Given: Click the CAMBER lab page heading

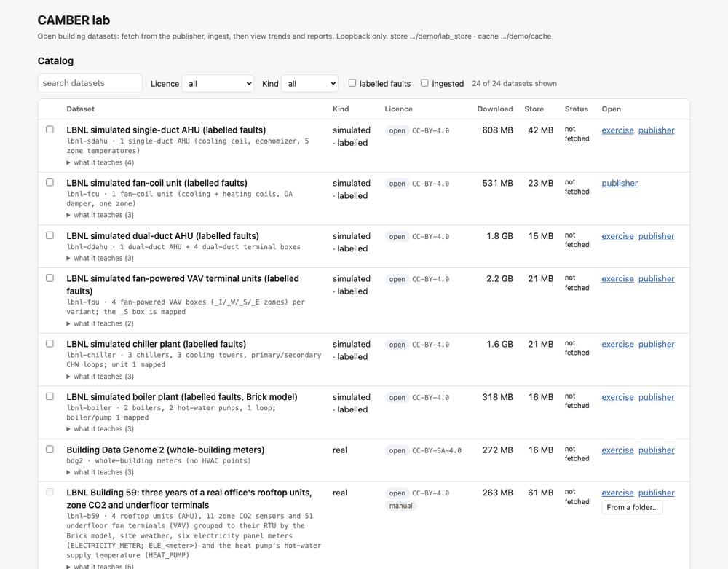Looking at the screenshot, I should [x=74, y=20].
